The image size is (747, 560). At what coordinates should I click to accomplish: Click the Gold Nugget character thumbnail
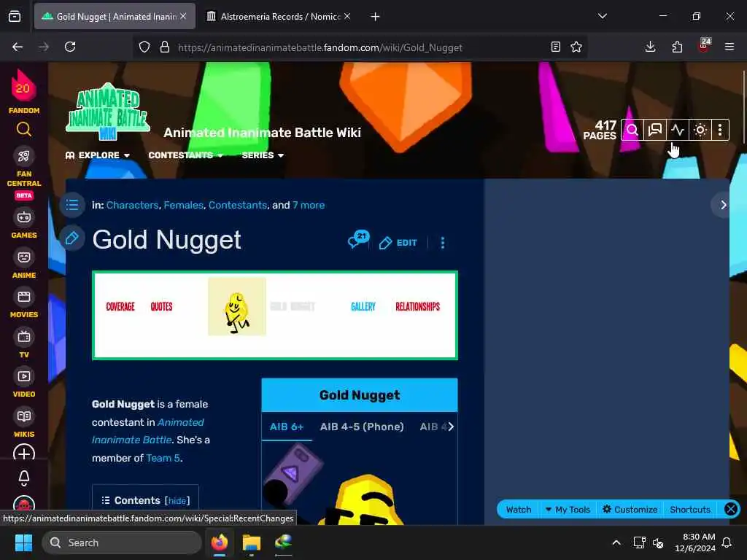[237, 307]
